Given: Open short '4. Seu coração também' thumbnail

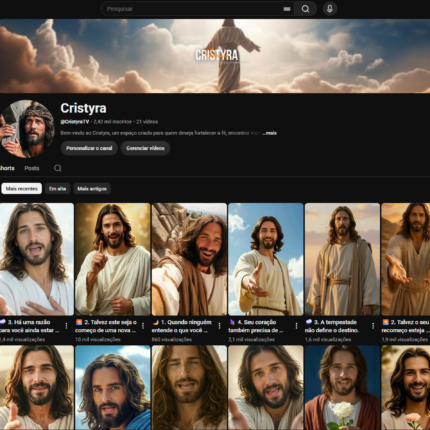Looking at the screenshot, I should click(266, 259).
